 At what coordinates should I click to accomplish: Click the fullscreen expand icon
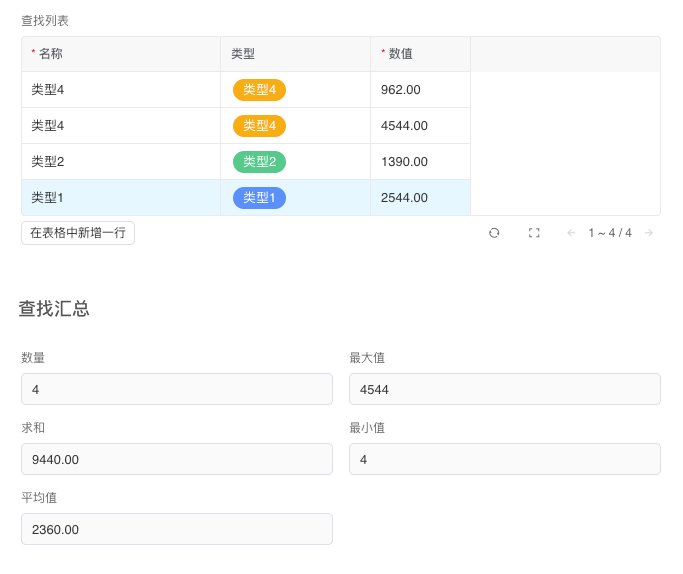[534, 233]
